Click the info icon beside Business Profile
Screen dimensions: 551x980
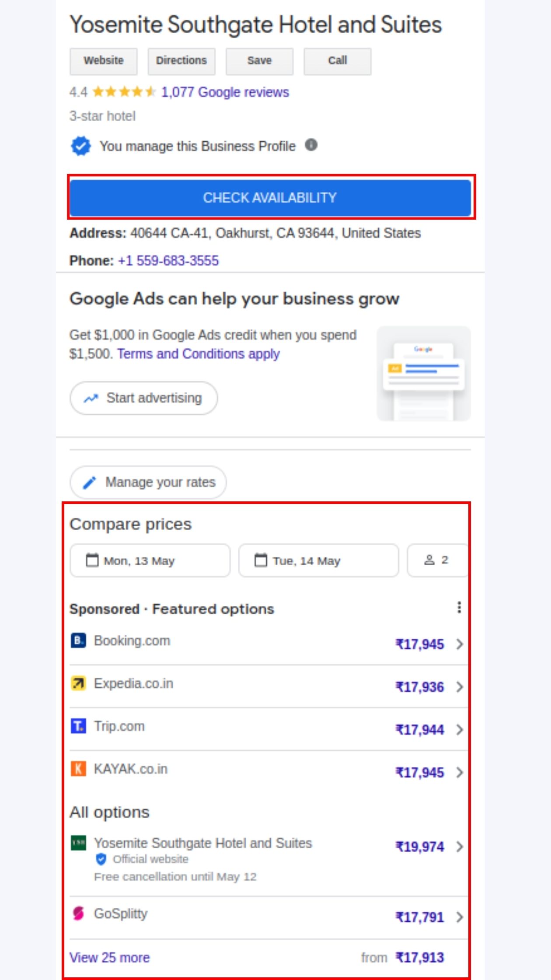click(x=311, y=145)
